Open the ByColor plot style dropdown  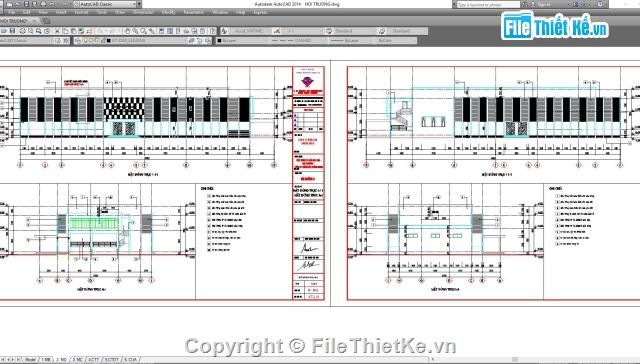(x=395, y=40)
